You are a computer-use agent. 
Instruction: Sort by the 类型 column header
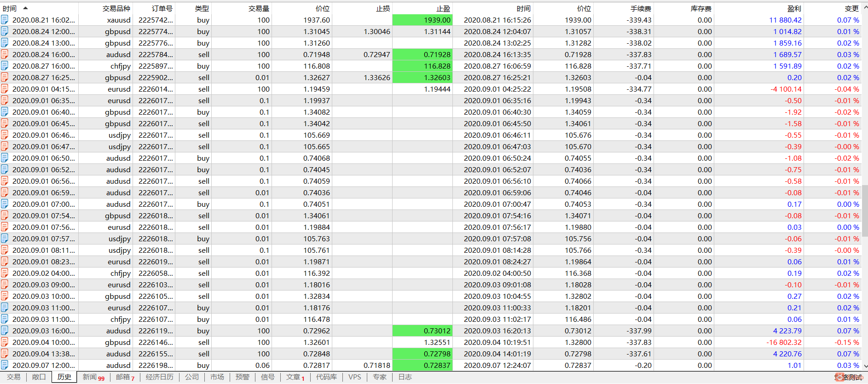(x=202, y=8)
